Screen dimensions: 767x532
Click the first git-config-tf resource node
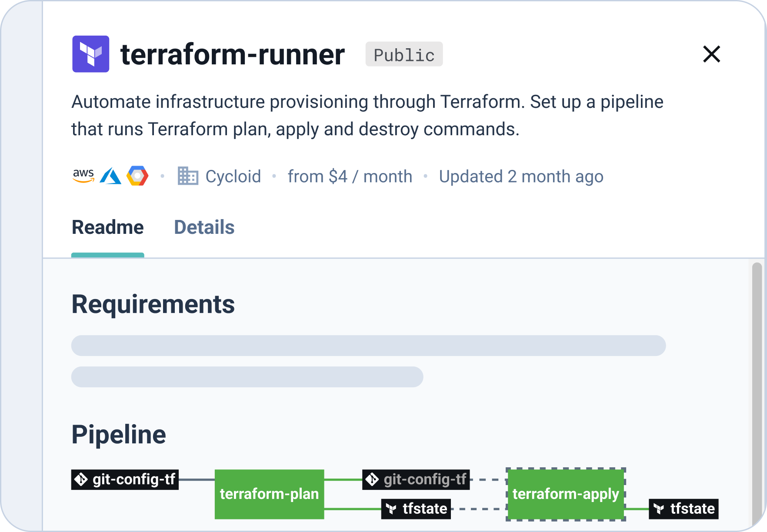tap(125, 479)
